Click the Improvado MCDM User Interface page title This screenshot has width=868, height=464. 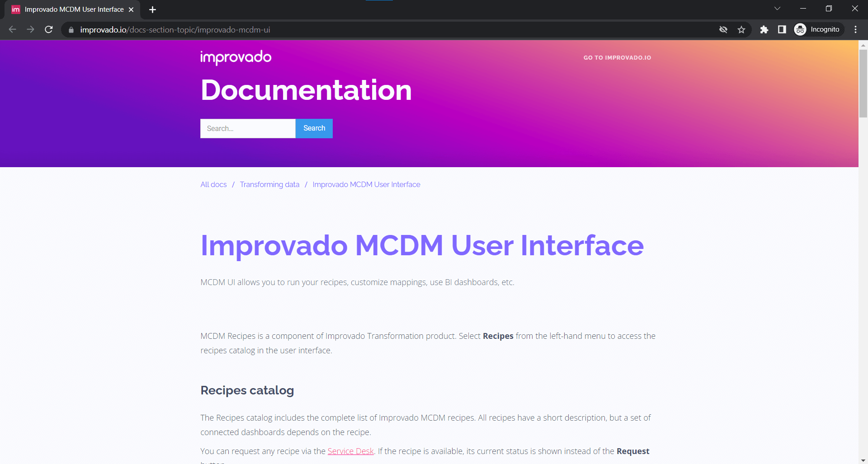[x=422, y=245]
